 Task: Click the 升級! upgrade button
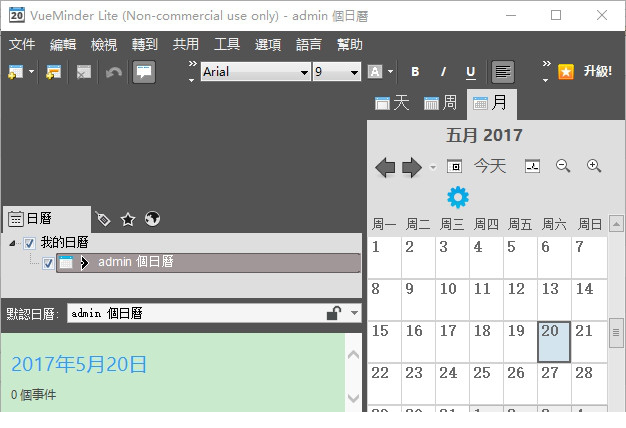tap(597, 71)
